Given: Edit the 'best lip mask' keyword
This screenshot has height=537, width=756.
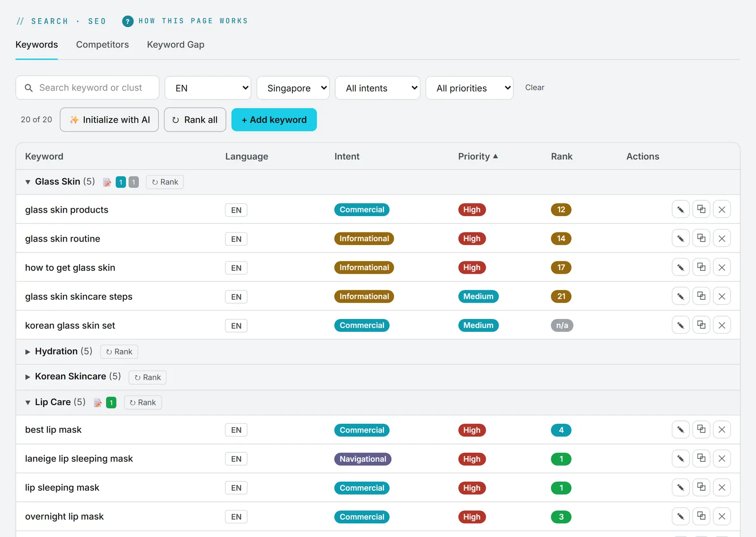Looking at the screenshot, I should (x=681, y=430).
